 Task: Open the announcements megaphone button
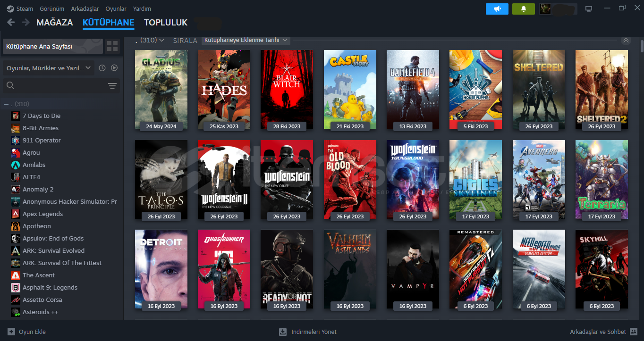(x=497, y=9)
